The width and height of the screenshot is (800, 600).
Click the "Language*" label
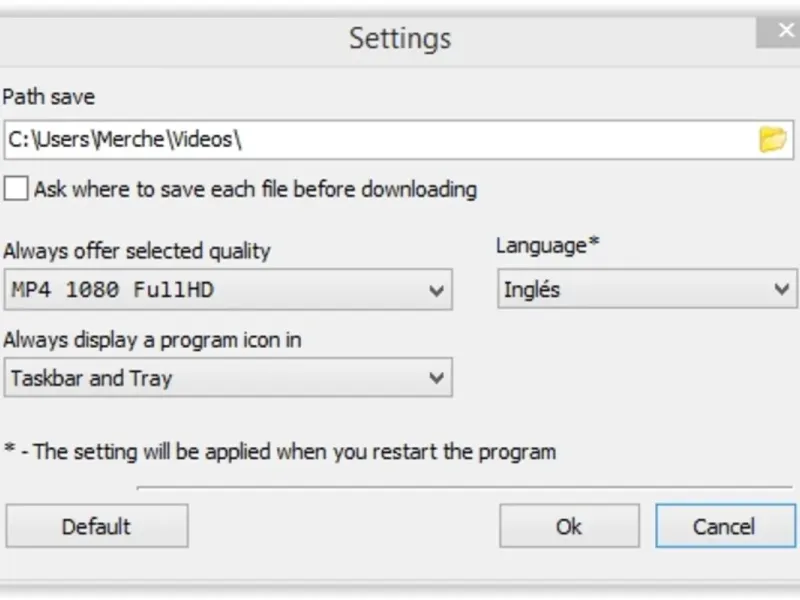(x=547, y=246)
